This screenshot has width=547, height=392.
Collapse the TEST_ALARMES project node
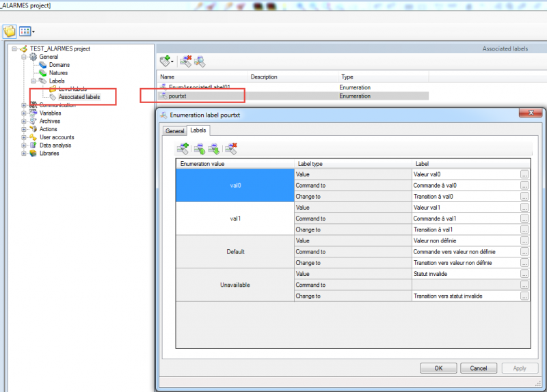[x=14, y=48]
